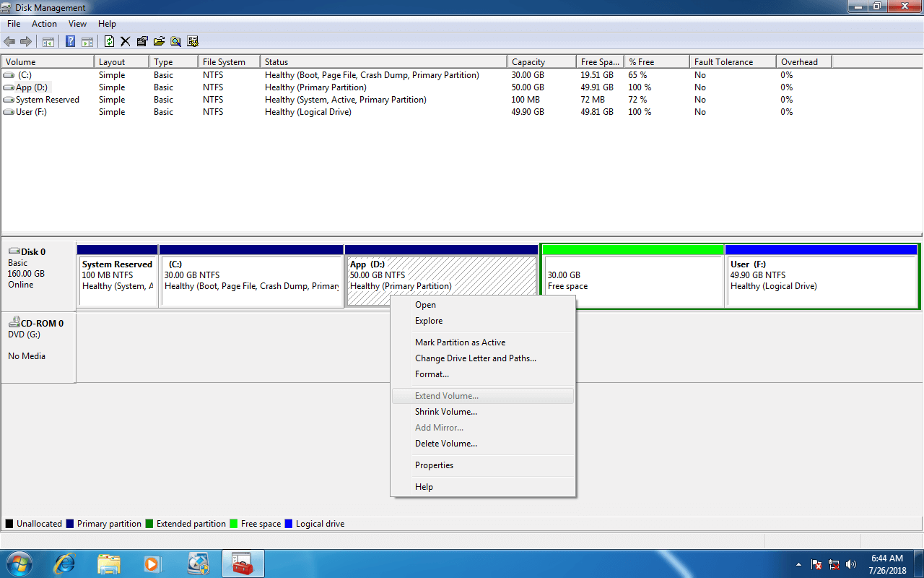Click the System Reserved volume icon in list
This screenshot has height=578, width=924.
(9, 100)
